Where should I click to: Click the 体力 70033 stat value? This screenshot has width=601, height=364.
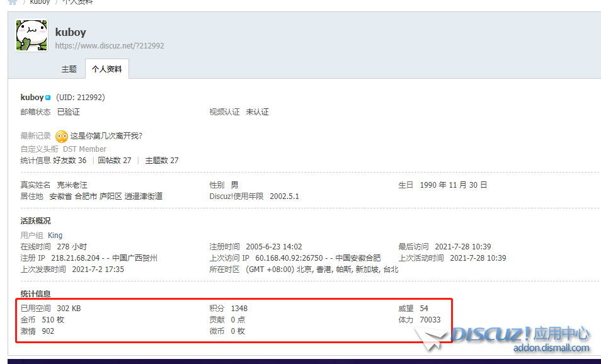(x=430, y=320)
